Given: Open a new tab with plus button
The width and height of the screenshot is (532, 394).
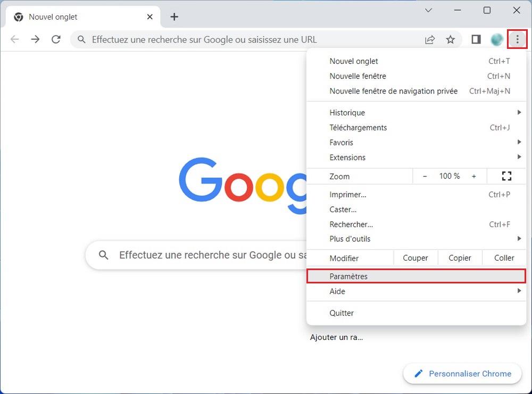Looking at the screenshot, I should 174,16.
